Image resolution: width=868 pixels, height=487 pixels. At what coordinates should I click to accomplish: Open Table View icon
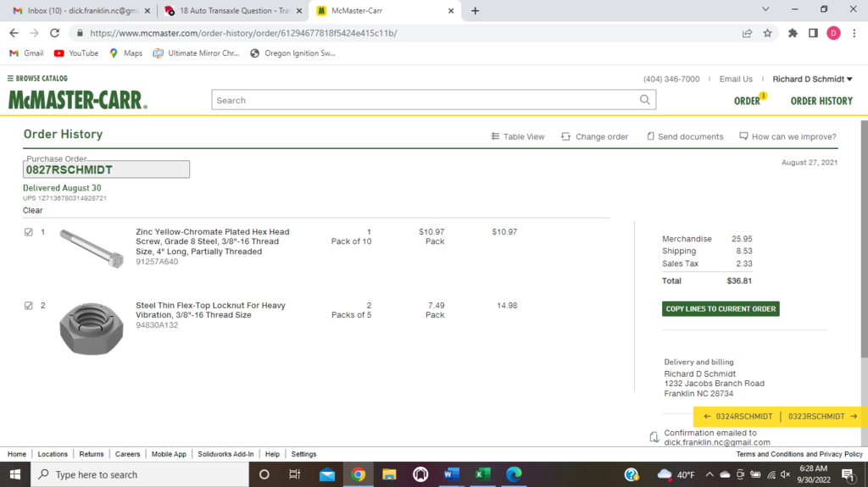496,136
